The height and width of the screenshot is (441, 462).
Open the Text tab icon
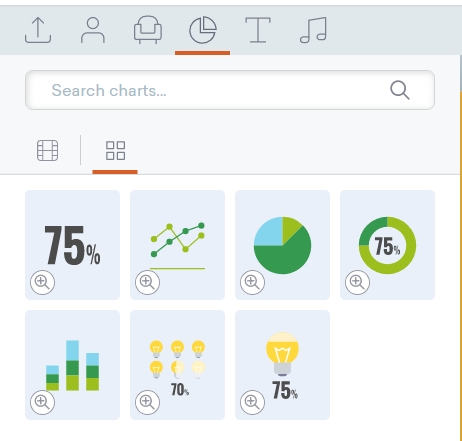coord(258,30)
